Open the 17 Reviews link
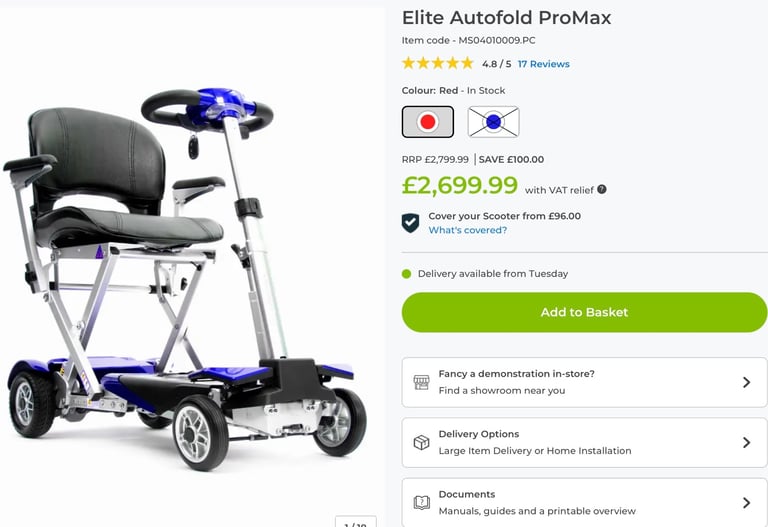Screen dimensions: 768x527 point(543,64)
